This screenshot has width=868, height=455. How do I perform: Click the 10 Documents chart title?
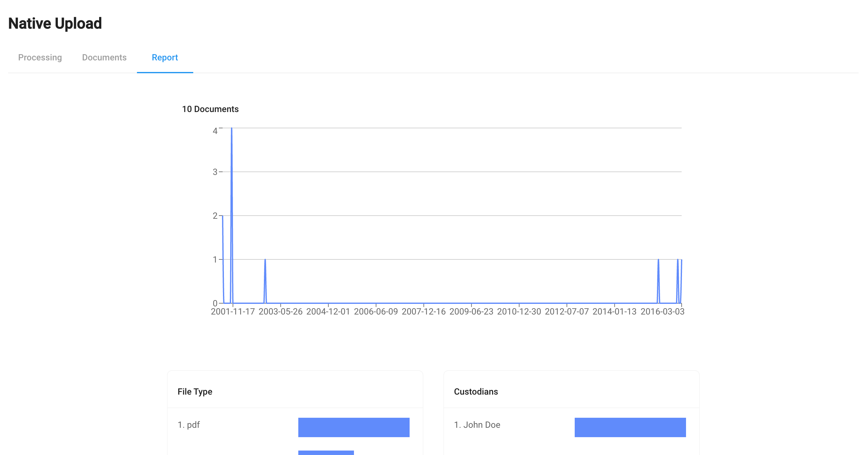pyautogui.click(x=210, y=109)
